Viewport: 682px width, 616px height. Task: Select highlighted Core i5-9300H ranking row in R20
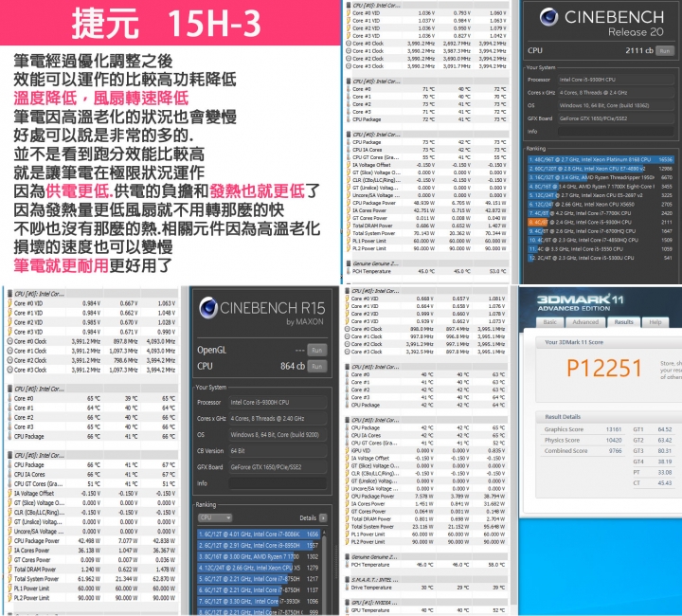coord(601,222)
